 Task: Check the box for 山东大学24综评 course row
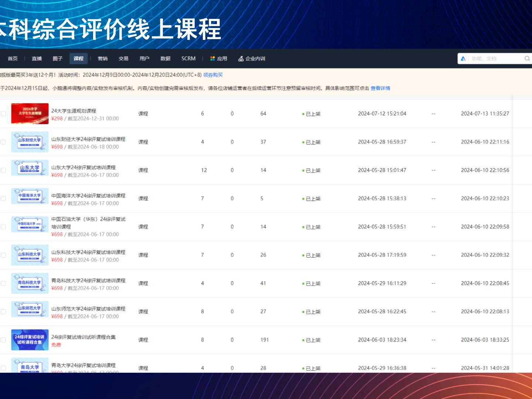3,170
